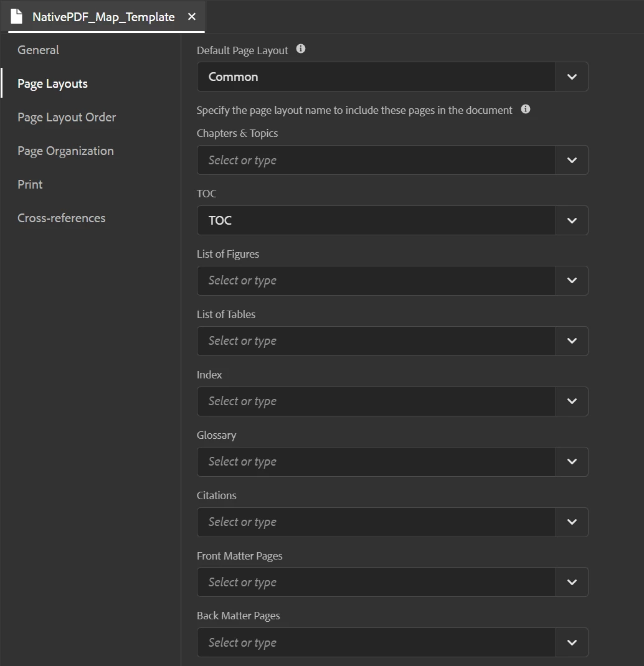Click the document file icon in tab
The height and width of the screenshot is (666, 644).
point(16,17)
